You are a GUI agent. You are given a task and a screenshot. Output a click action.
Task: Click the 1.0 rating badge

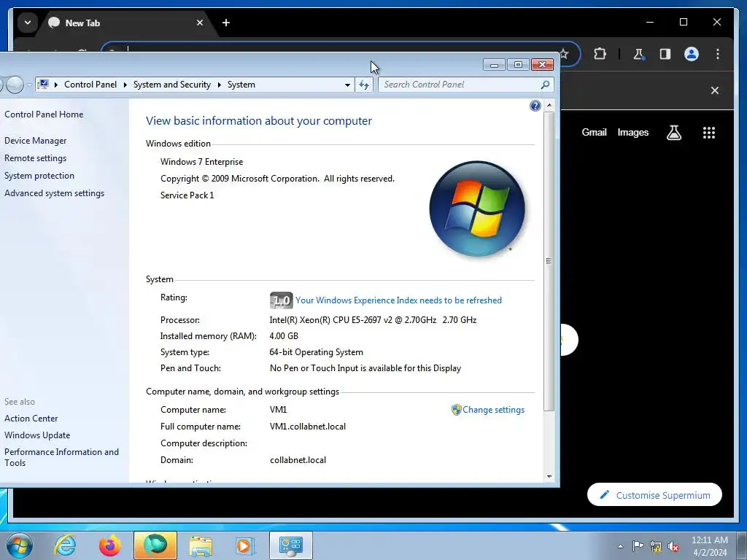pyautogui.click(x=281, y=300)
